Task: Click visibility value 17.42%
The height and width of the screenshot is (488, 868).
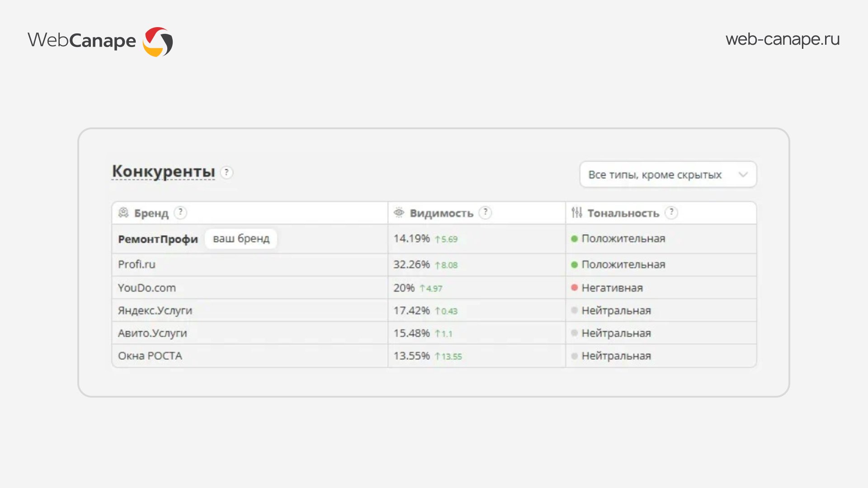Action: point(411,311)
